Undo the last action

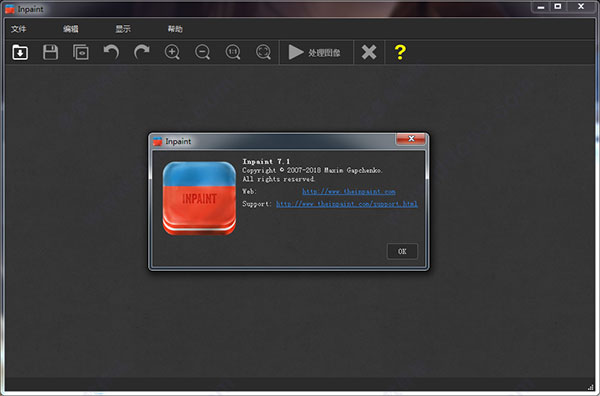(x=111, y=52)
